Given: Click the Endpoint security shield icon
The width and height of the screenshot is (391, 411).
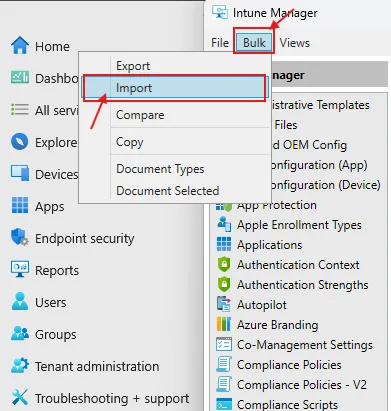Looking at the screenshot, I should pos(20,237).
